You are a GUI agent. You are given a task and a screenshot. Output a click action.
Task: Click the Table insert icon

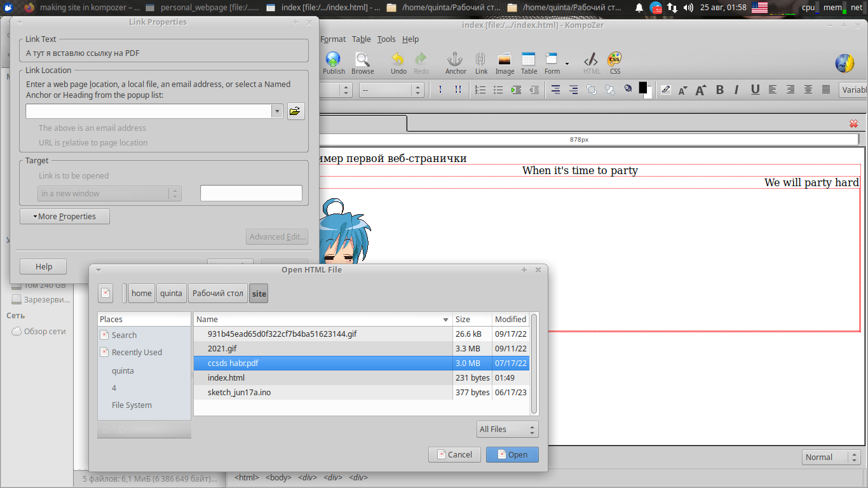point(529,62)
